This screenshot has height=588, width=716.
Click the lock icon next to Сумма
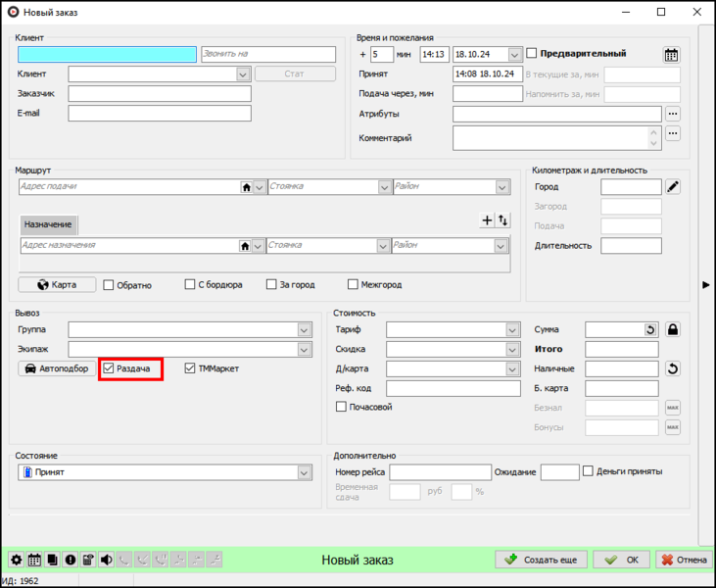pos(673,329)
